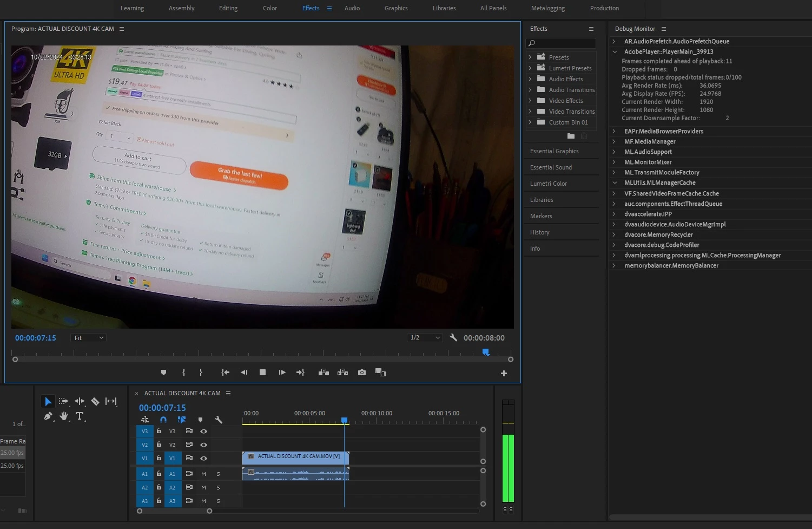Open Timeline Display Settings wrench
This screenshot has width=812, height=529.
219,420
